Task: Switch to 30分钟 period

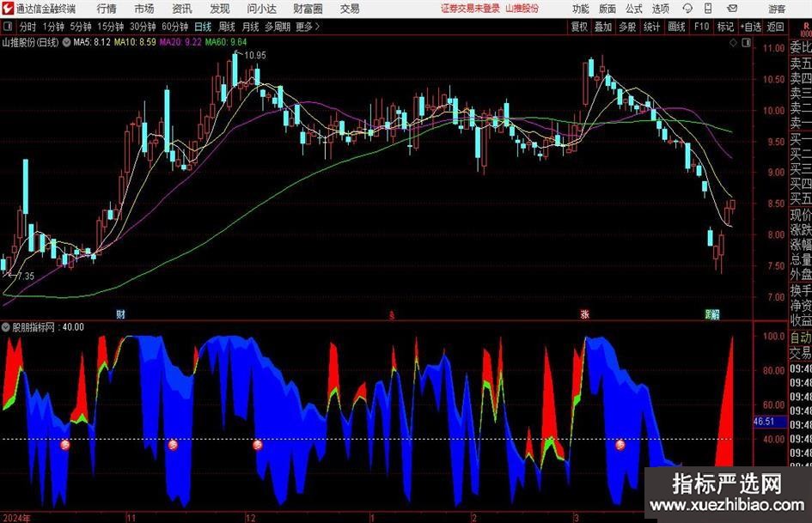Action: coord(143,27)
